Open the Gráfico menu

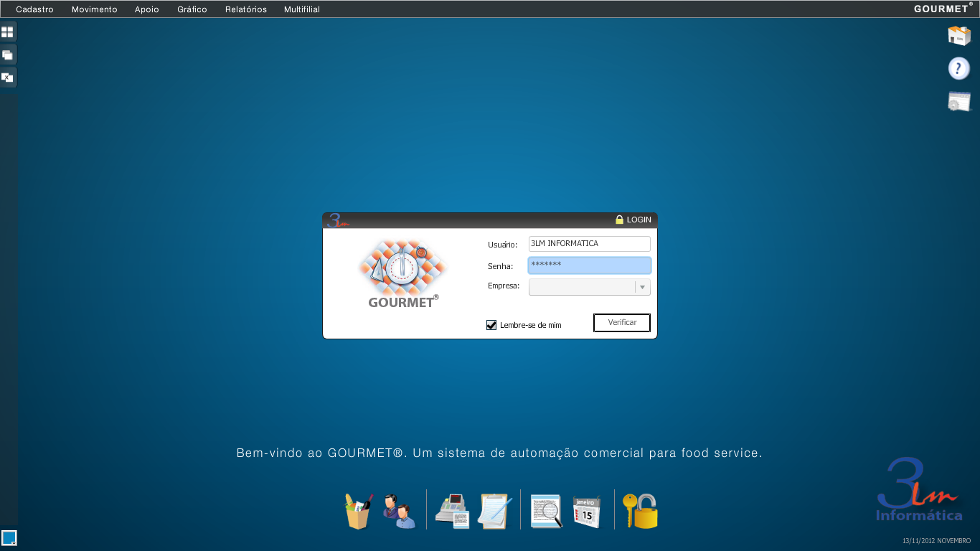click(192, 9)
